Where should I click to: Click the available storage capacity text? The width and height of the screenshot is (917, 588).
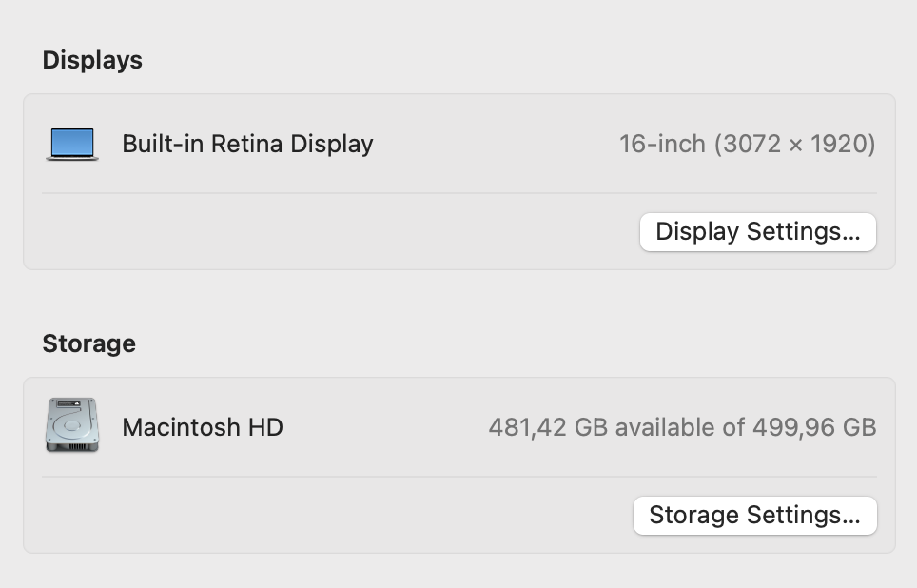(x=682, y=427)
